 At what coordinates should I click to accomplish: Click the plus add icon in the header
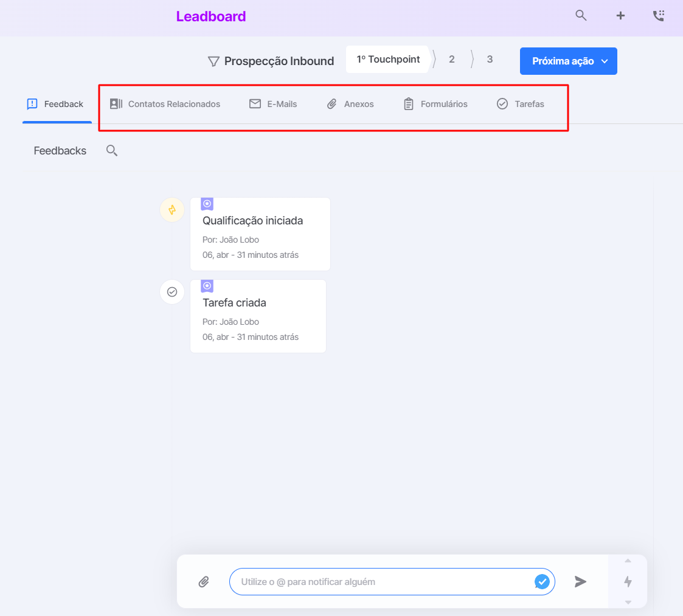[x=621, y=16]
